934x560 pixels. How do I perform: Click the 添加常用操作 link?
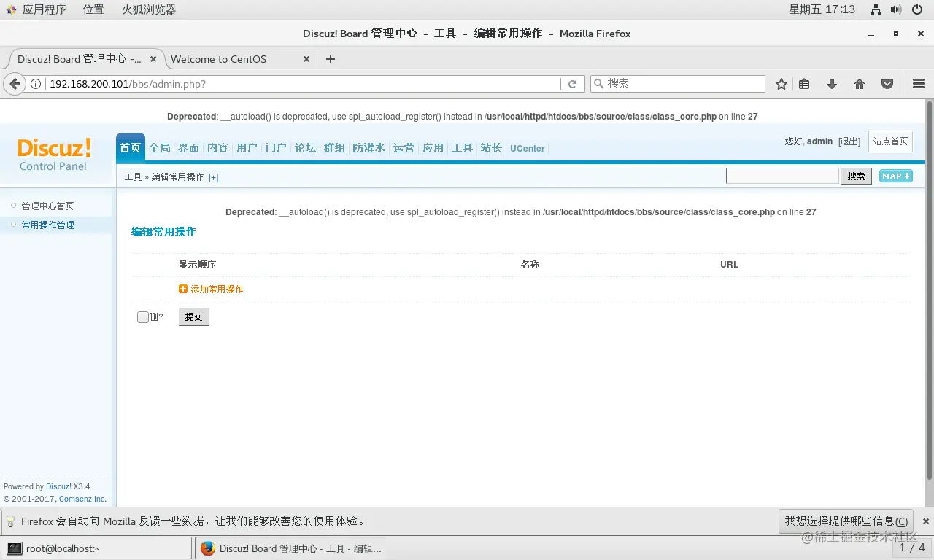point(217,289)
